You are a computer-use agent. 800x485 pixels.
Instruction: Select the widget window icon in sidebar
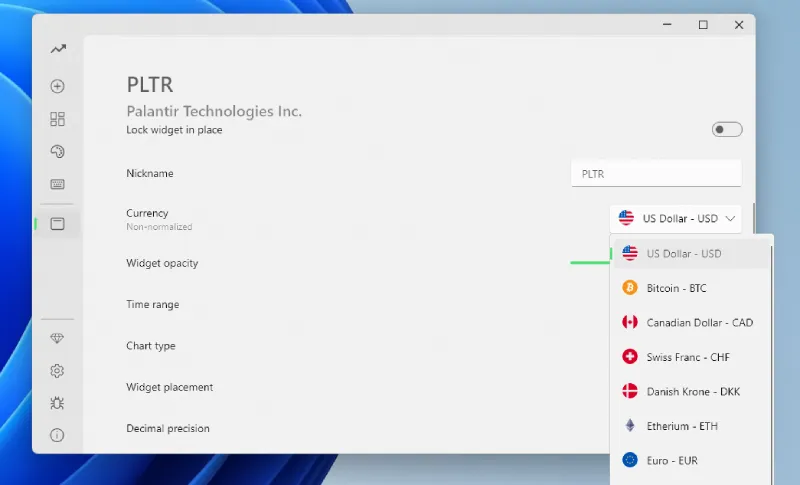pos(58,224)
